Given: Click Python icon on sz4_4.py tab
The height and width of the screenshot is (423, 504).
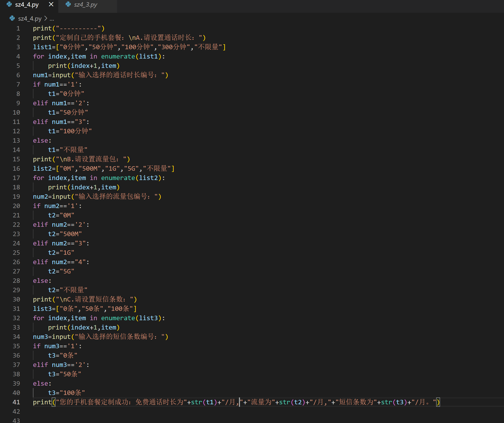Looking at the screenshot, I should point(9,4).
